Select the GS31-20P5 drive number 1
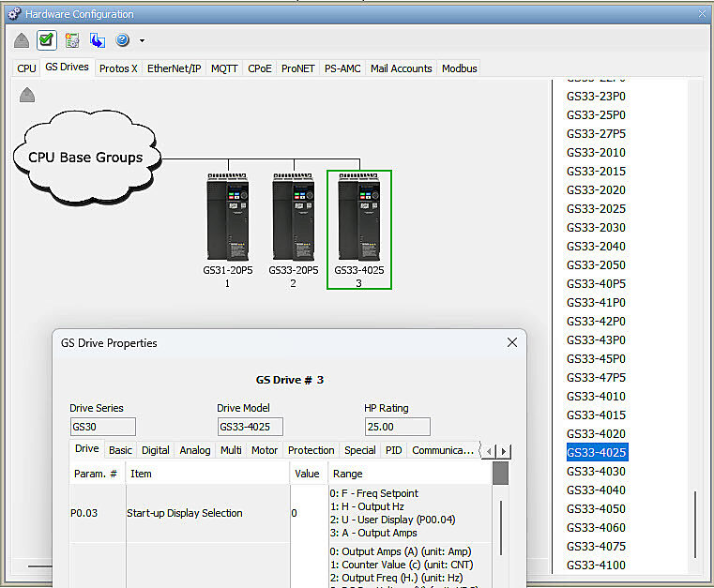Image resolution: width=714 pixels, height=588 pixels. 228,230
